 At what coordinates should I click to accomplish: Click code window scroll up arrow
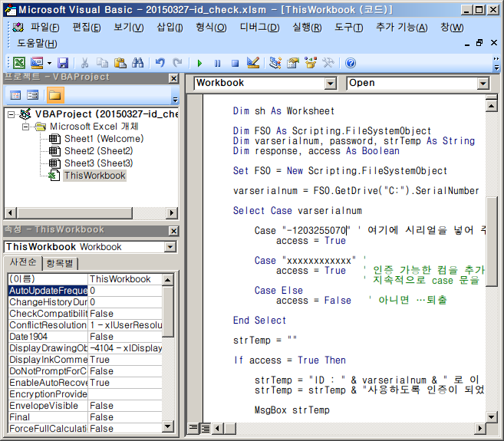(x=492, y=106)
